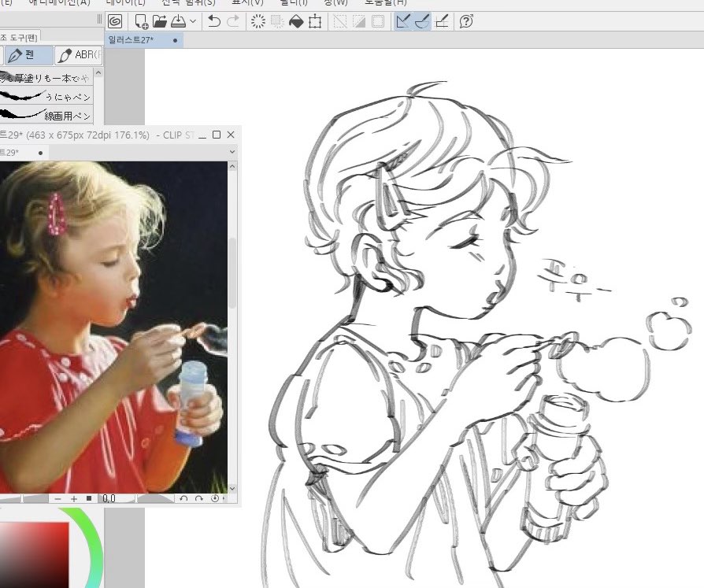Open the 도움말(H) help menu
Image resolution: width=704 pixels, height=588 pixels.
click(385, 2)
